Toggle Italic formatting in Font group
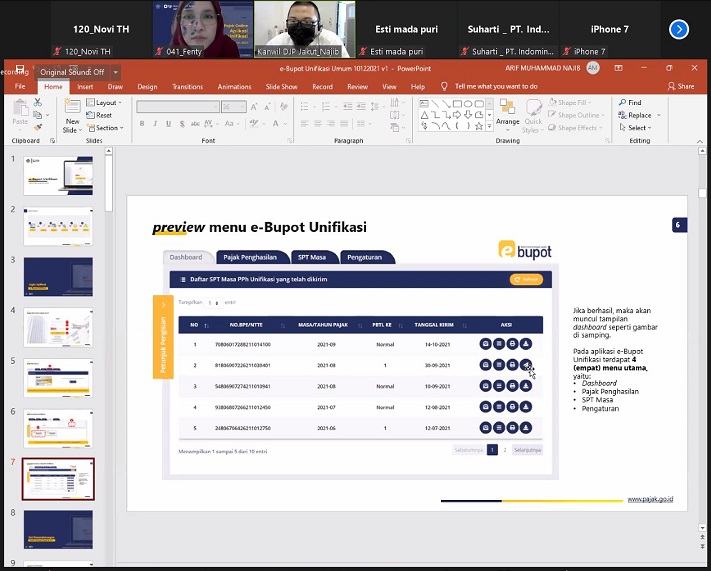711x571 pixels. [153, 123]
